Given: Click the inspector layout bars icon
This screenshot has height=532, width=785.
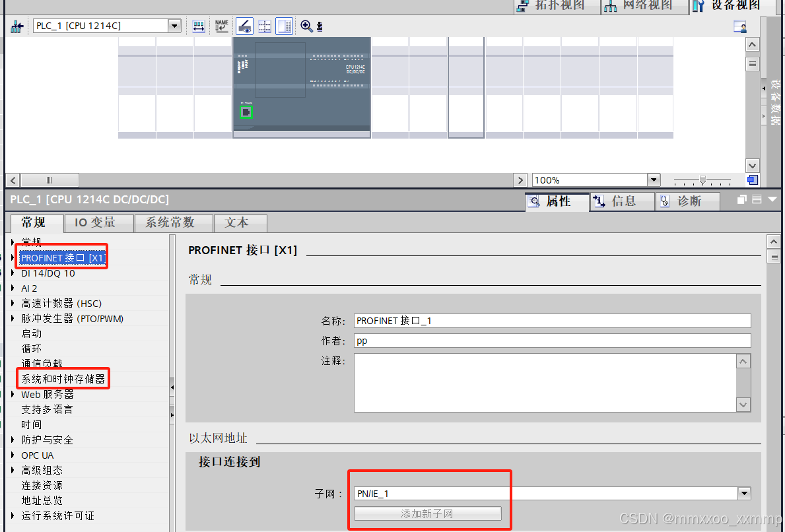Looking at the screenshot, I should [757, 199].
